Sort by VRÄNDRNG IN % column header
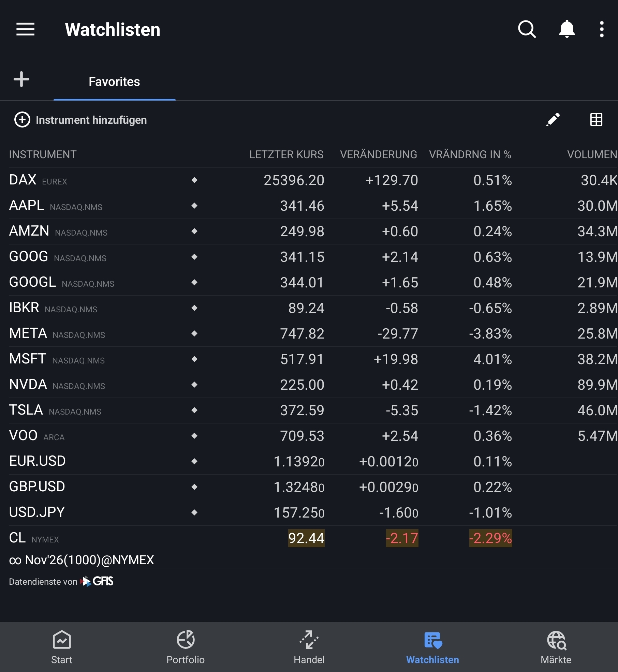Image resolution: width=618 pixels, height=672 pixels. point(470,154)
